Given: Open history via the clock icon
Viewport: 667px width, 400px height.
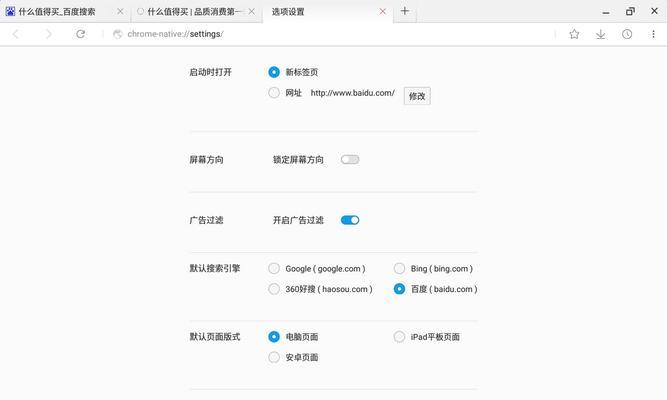Looking at the screenshot, I should pos(627,34).
